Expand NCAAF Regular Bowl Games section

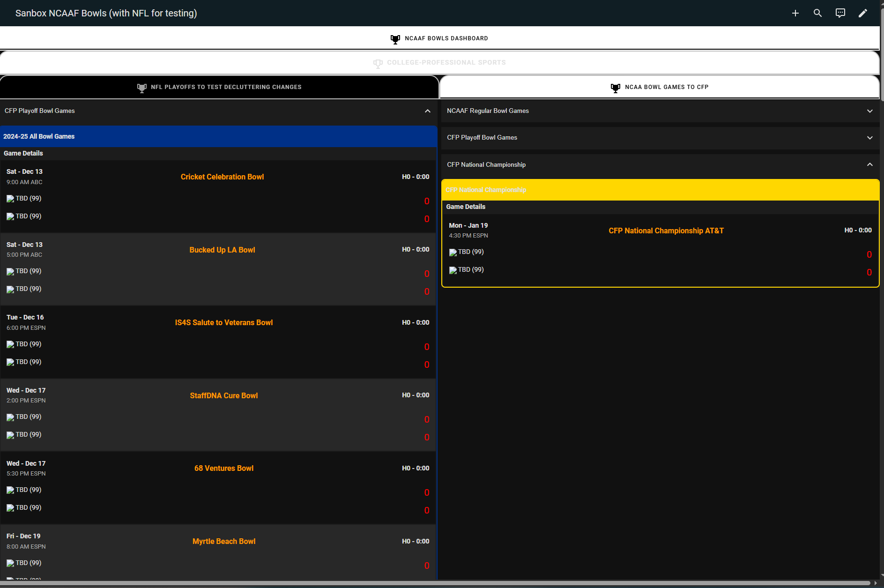(869, 111)
